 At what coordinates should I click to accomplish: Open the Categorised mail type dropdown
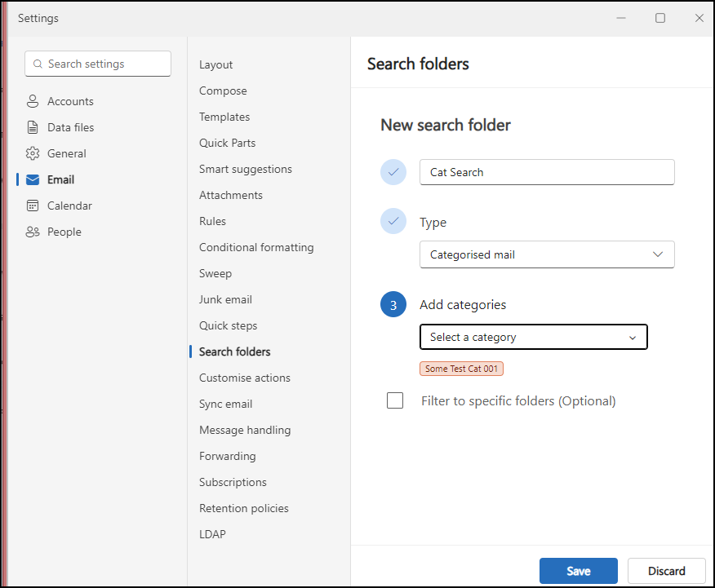tap(547, 254)
